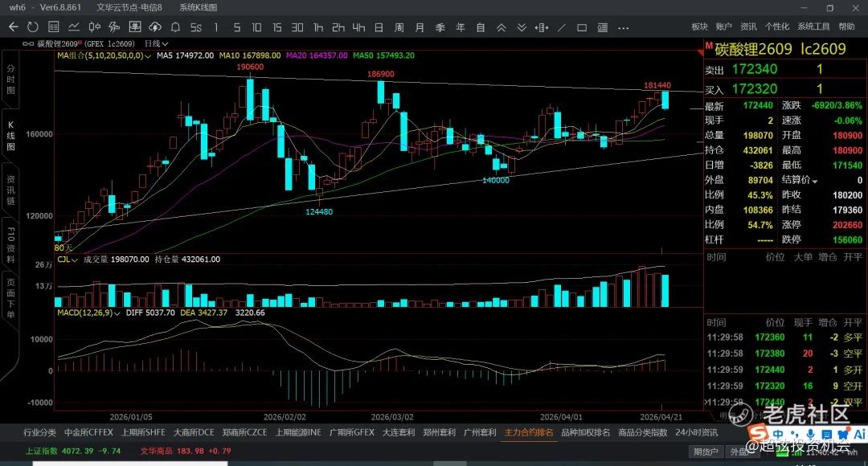Viewport: 868px width, 466px height.
Task: Open the 板块 menu
Action: [x=700, y=27]
